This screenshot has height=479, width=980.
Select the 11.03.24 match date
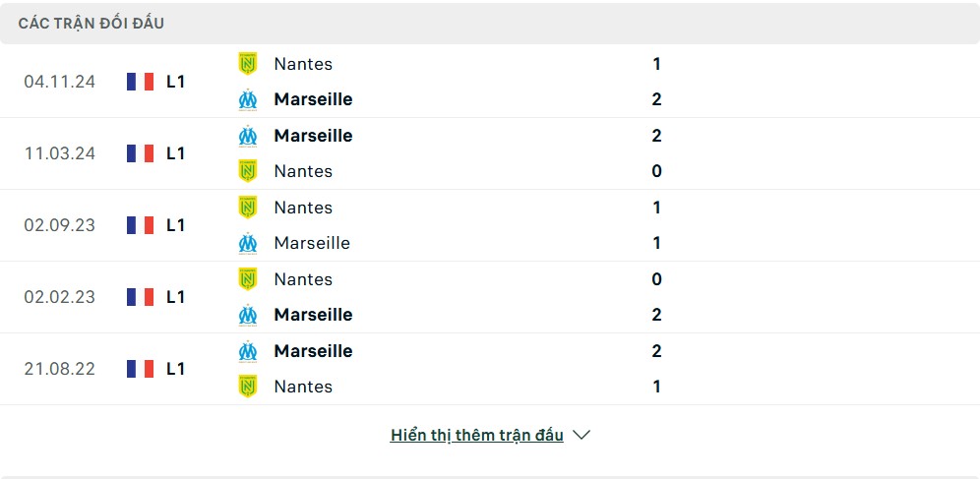(x=60, y=153)
